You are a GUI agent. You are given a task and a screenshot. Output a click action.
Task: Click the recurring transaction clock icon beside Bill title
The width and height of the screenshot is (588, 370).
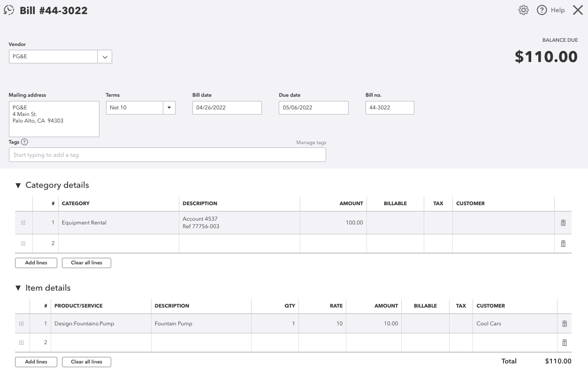(x=9, y=10)
